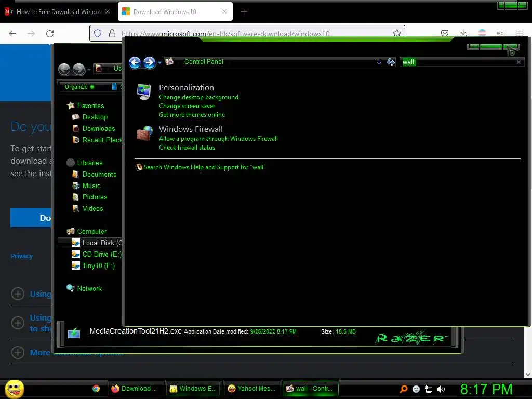Open a new browser tab
The image size is (532, 399).
(x=244, y=12)
